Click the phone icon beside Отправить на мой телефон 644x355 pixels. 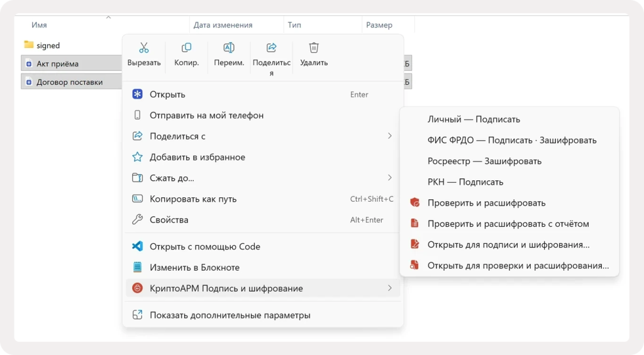point(137,115)
